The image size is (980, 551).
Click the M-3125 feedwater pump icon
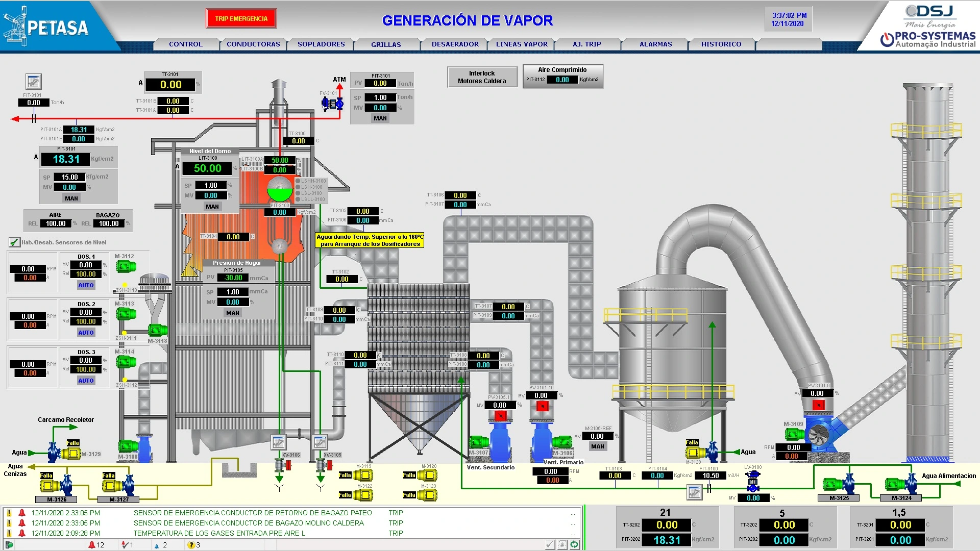click(x=839, y=484)
